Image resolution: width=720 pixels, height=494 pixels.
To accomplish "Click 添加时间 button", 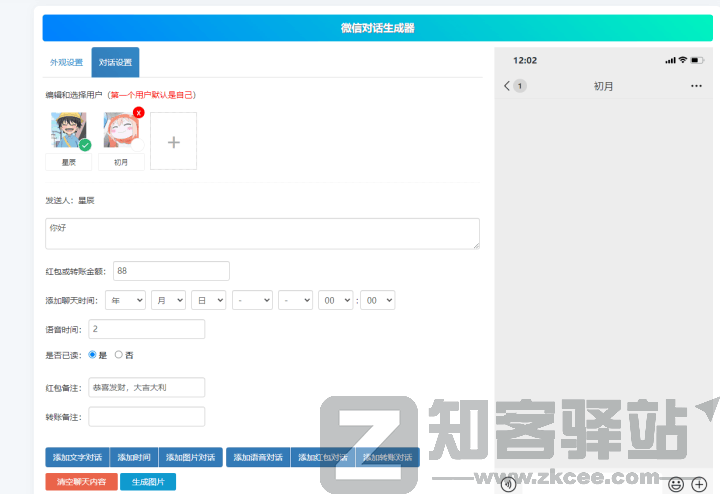I will (134, 457).
